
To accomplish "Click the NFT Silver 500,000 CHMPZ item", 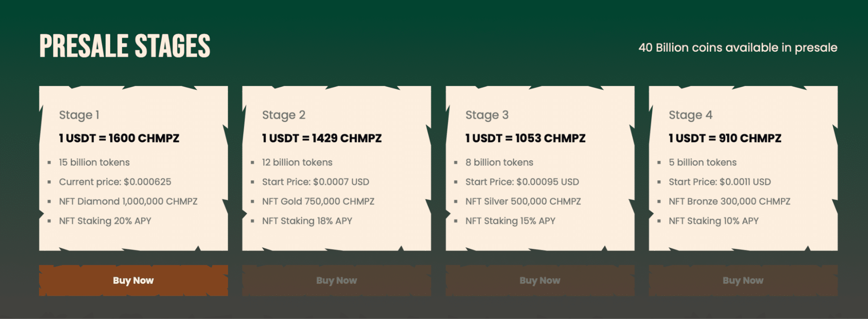I will pos(523,201).
